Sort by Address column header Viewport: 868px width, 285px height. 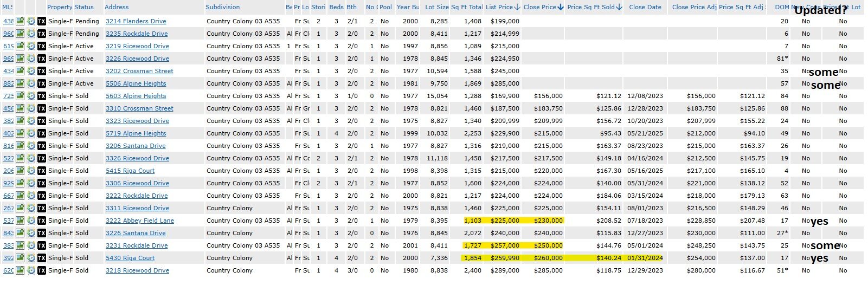[117, 8]
